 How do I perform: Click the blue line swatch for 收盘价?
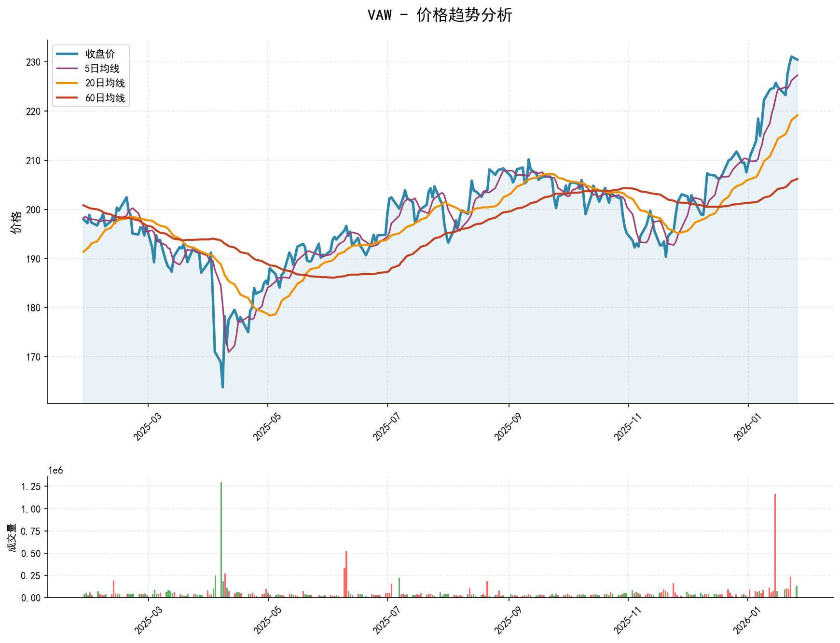tap(67, 54)
